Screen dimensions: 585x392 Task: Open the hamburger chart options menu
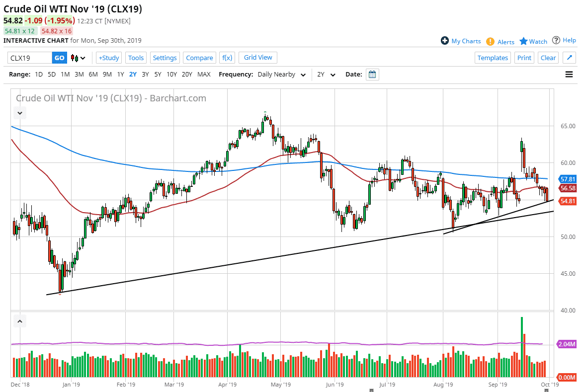coord(568,74)
